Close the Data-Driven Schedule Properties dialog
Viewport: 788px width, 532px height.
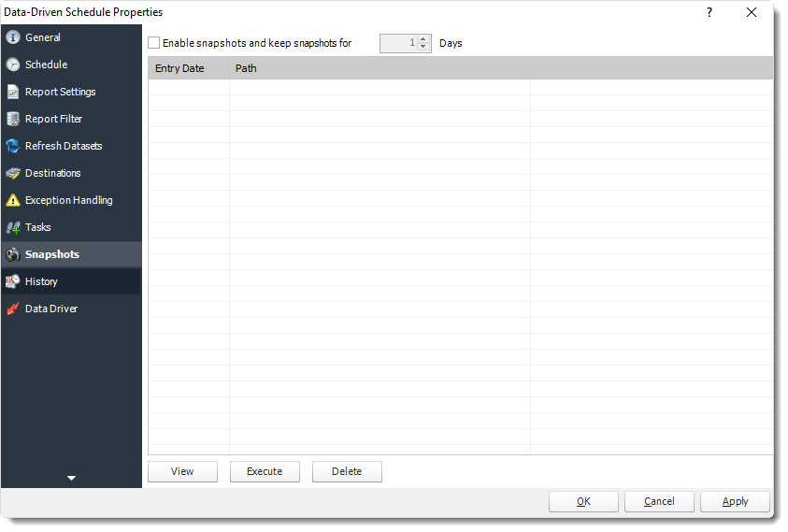752,12
